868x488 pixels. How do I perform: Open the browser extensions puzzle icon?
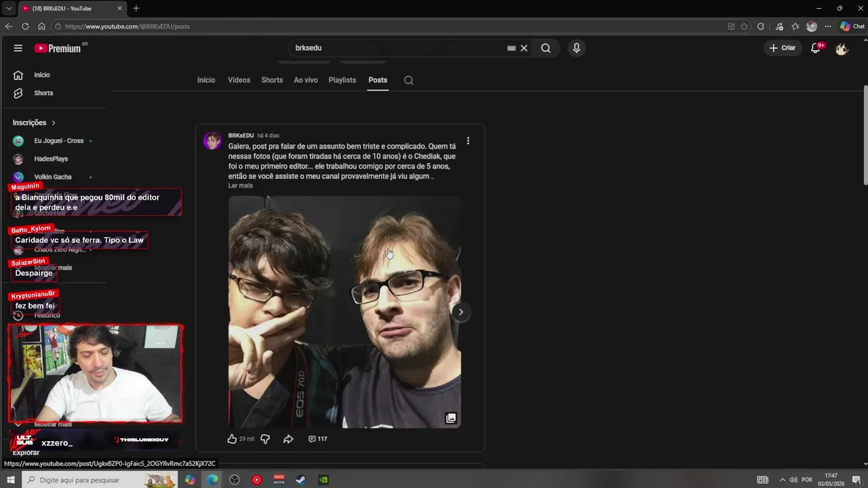(761, 26)
